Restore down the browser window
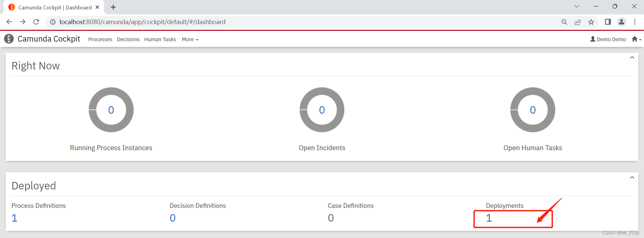Image resolution: width=644 pixels, height=238 pixels. [615, 6]
